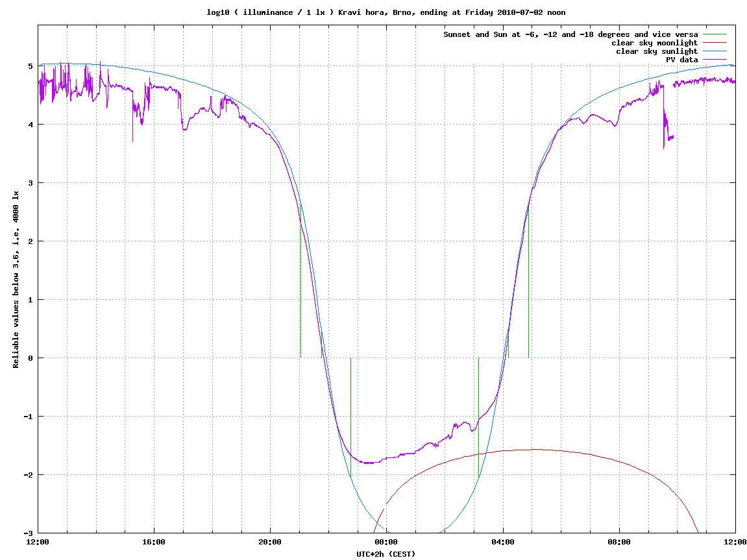Click the y-axis tick label -2

pyautogui.click(x=29, y=475)
